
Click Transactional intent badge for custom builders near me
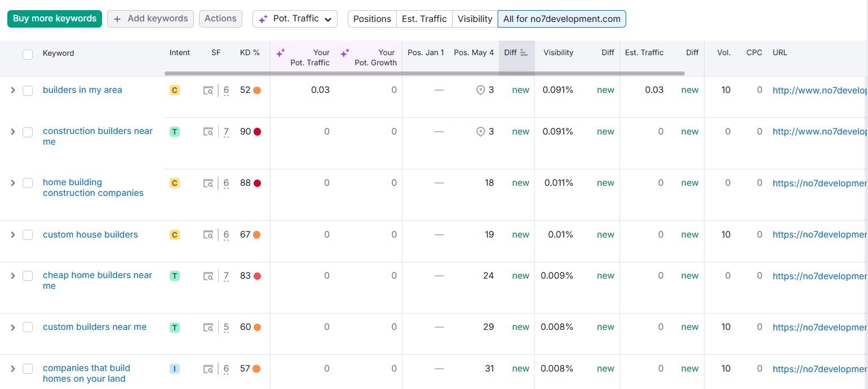pyautogui.click(x=175, y=327)
